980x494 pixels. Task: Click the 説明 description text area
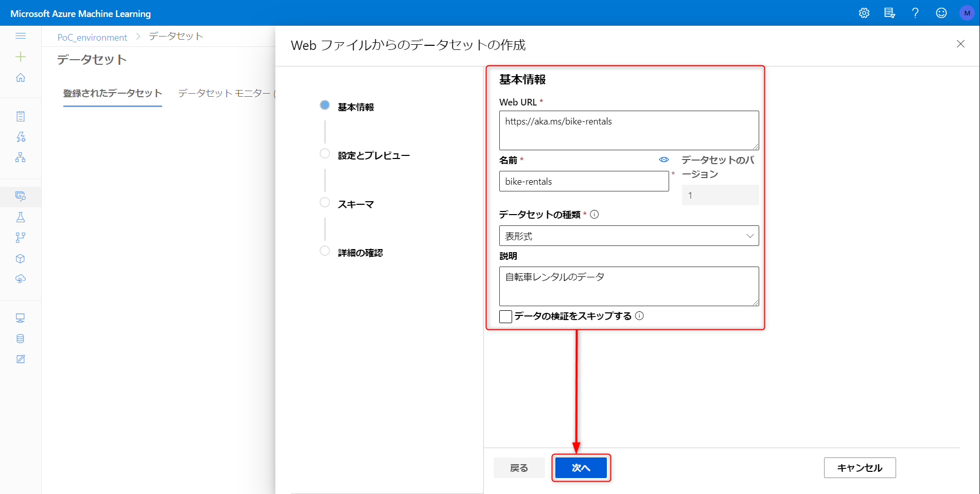coord(629,286)
